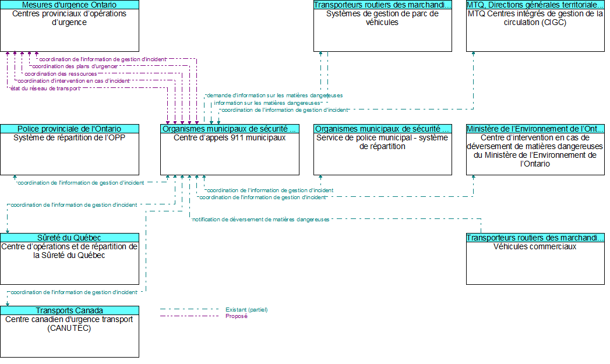The width and height of the screenshot is (610, 364).
Task: Click the Transports Canada header
Action: 69,310
